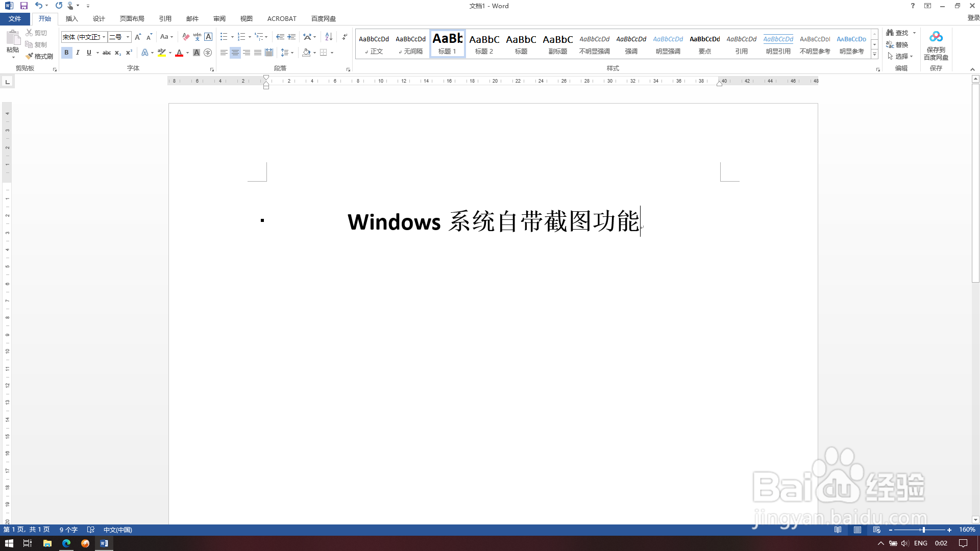Image resolution: width=980 pixels, height=551 pixels.
Task: Open the font name dropdown
Action: coord(104,37)
